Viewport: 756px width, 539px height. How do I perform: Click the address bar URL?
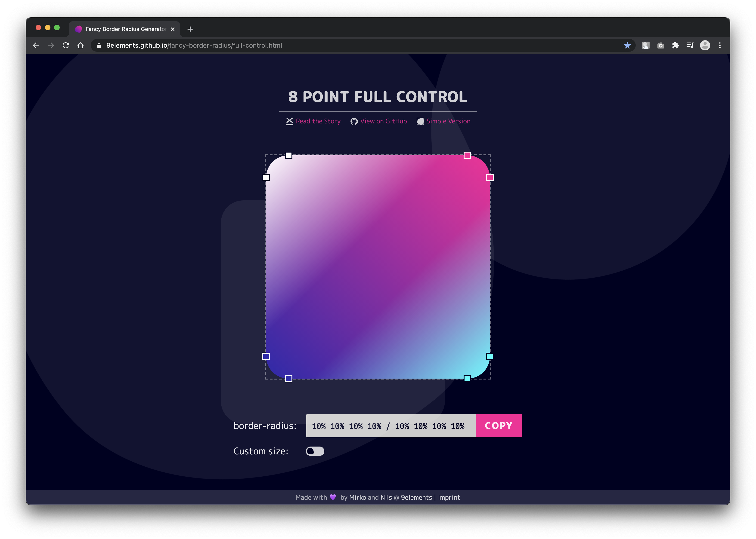194,46
